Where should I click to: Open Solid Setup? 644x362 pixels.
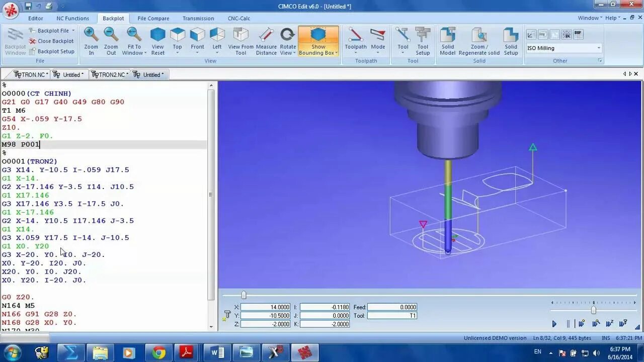511,41
